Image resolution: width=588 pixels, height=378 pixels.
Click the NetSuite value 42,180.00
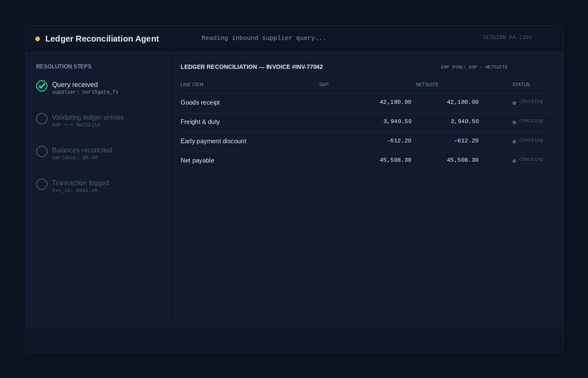point(462,102)
